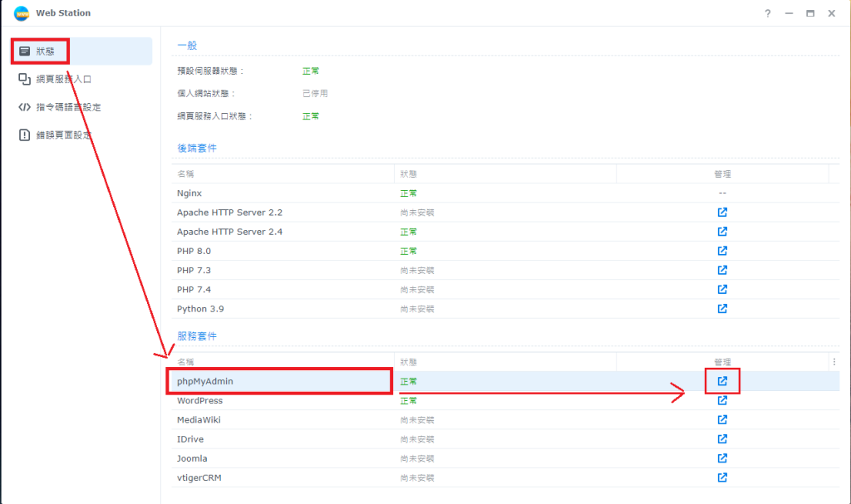Launch the PHP 7.4 management icon
This screenshot has width=851, height=504.
(722, 289)
